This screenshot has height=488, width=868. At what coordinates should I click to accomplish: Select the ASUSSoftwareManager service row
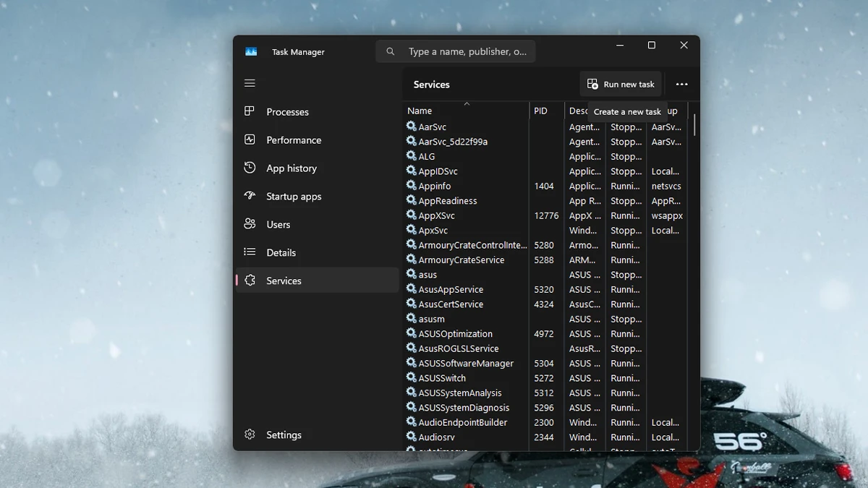pos(545,363)
